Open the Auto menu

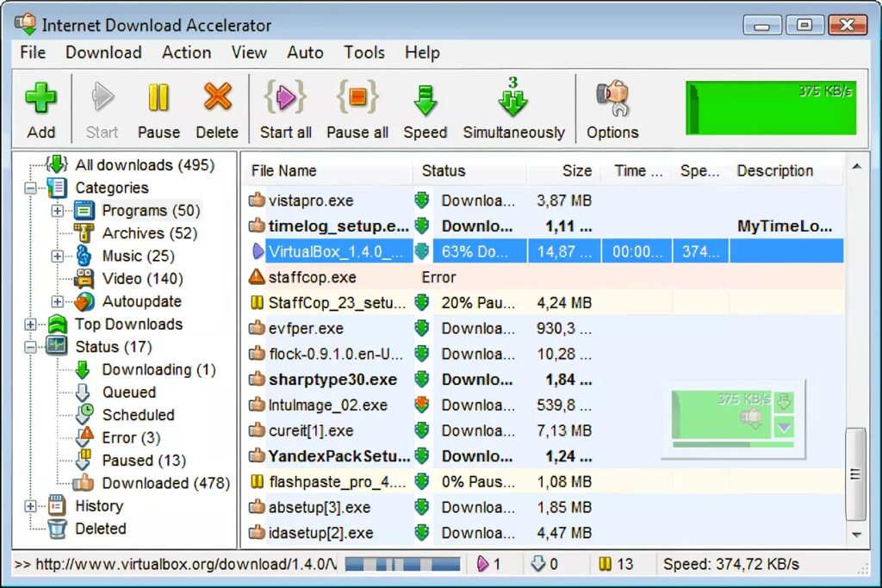tap(304, 53)
